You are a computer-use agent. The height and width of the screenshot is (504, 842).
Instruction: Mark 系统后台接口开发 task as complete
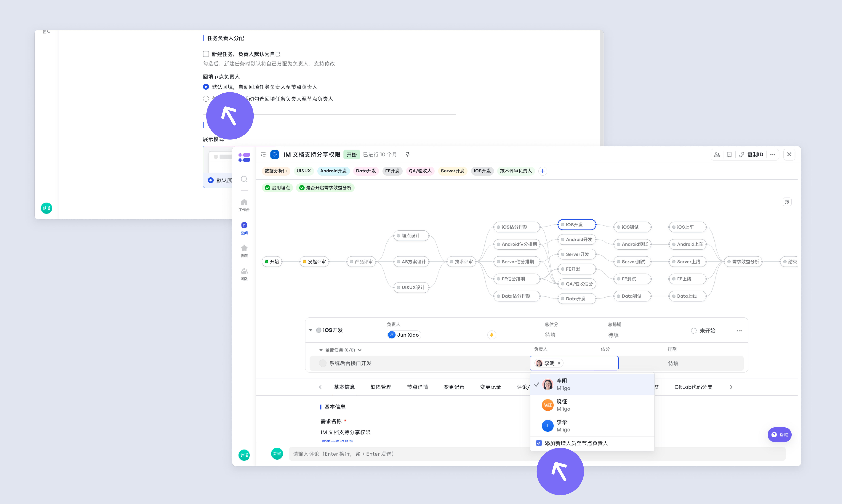pos(322,363)
